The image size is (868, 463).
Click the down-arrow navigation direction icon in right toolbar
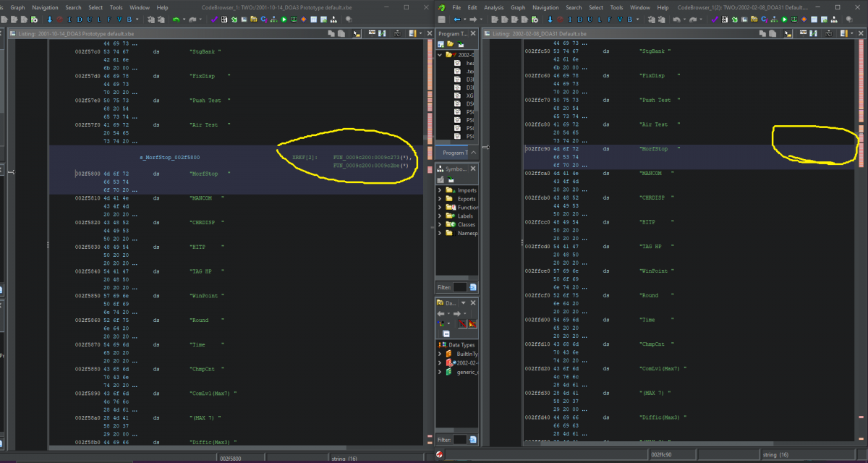tap(550, 19)
